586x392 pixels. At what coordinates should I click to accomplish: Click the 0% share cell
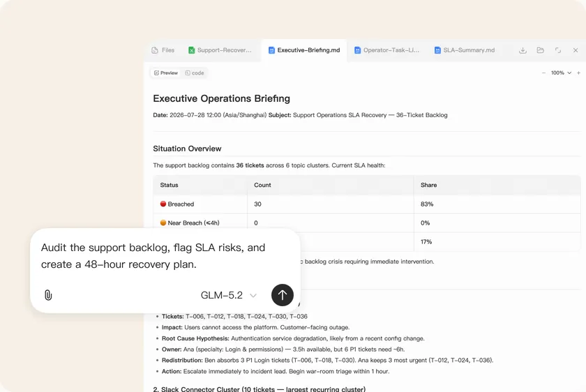tap(497, 223)
